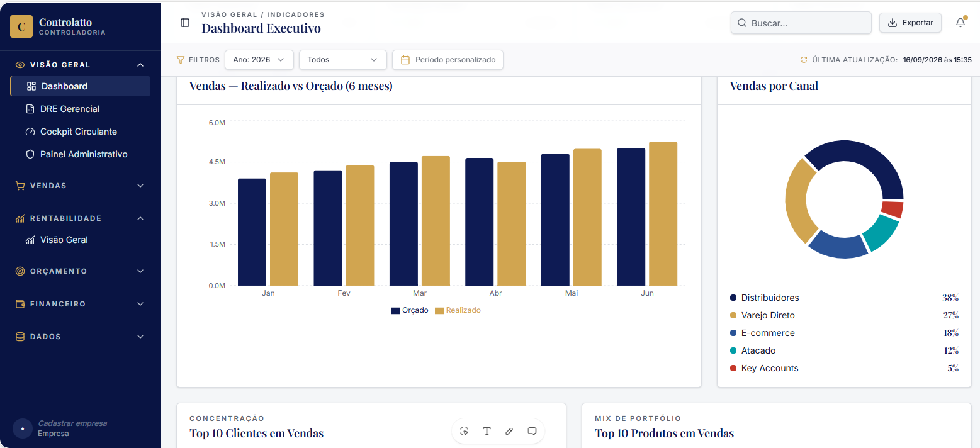Click the Rentabilidade chart icon
Screen dimensions: 980x448
tap(20, 218)
